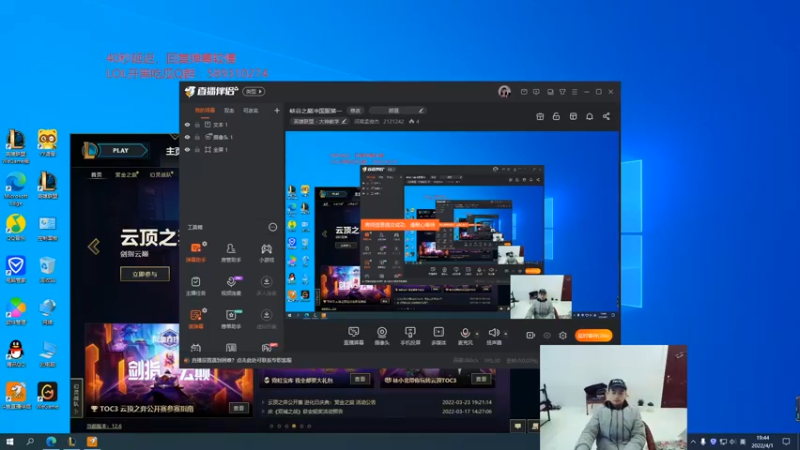Viewport: 800px width, 450px height.
Task: Click the Windows Start button
Action: pyautogui.click(x=10, y=442)
